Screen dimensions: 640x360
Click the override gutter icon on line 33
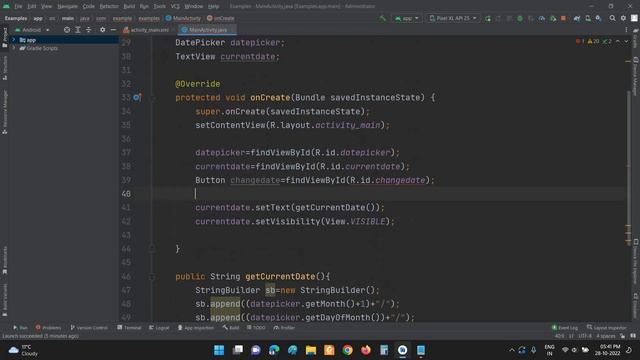point(137,98)
